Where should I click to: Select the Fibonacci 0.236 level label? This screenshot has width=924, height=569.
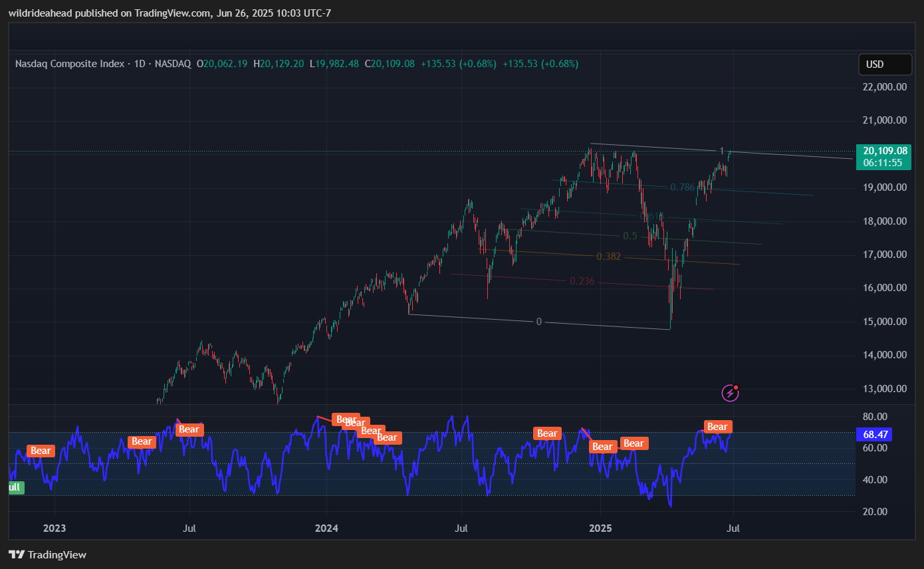pos(582,281)
